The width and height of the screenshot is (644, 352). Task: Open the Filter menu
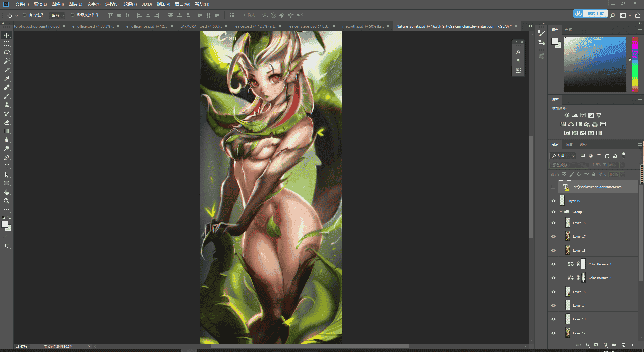click(x=130, y=4)
